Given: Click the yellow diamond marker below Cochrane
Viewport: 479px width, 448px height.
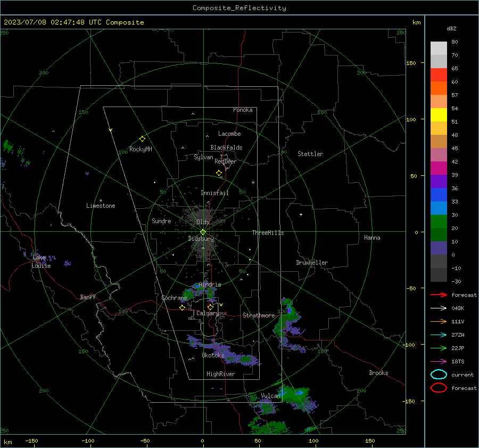Looking at the screenshot, I should pyautogui.click(x=183, y=307).
